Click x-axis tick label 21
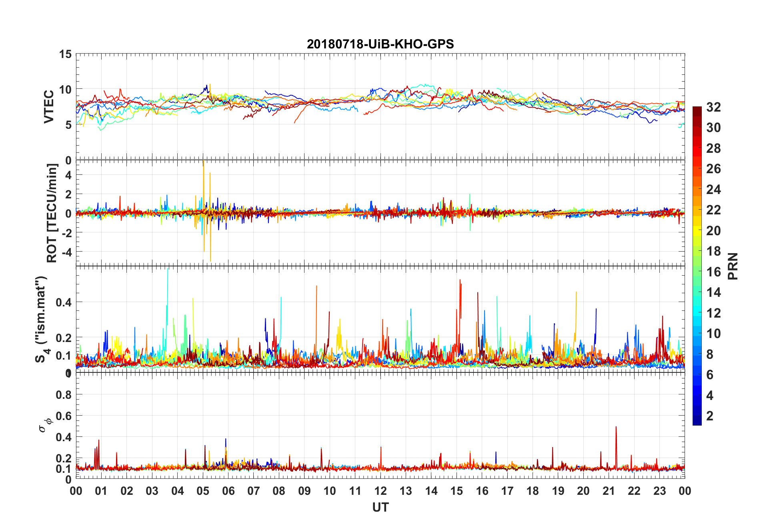The height and width of the screenshot is (532, 761). 609,491
